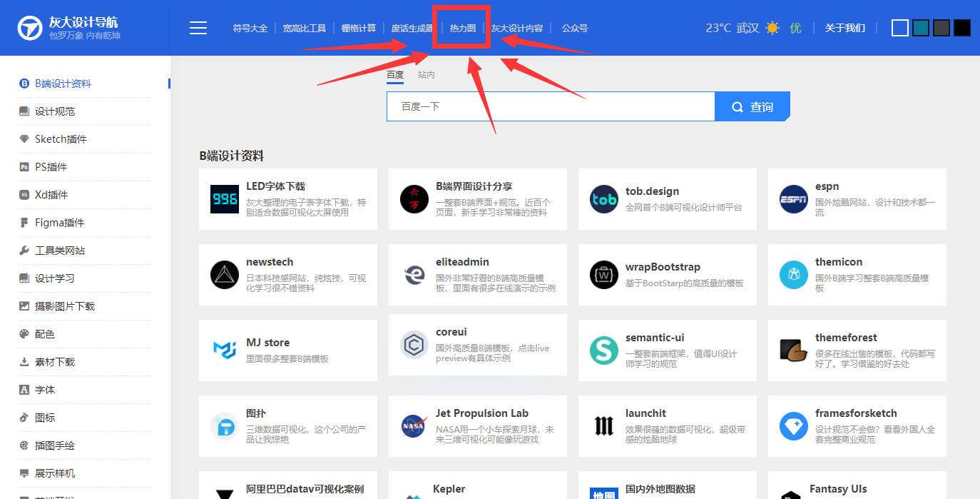This screenshot has height=499, width=980.
Task: Open 栅格计算 in top navigation
Action: (359, 29)
